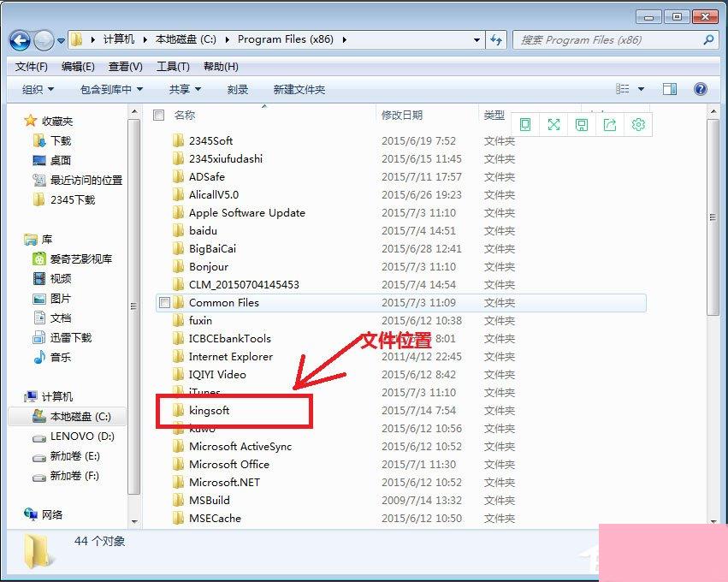Select 本地磁盘 (C:) in the sidebar

click(x=68, y=416)
